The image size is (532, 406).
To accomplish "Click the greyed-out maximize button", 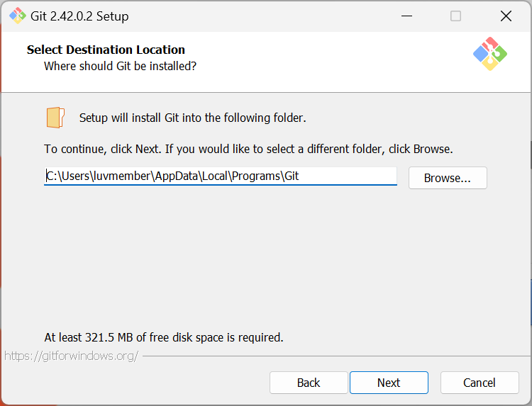I will (455, 16).
